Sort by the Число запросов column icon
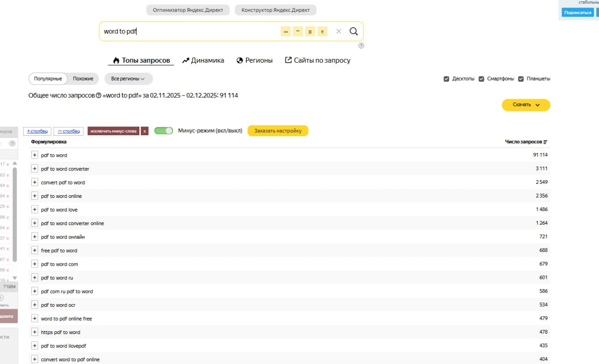The image size is (599, 364). tap(545, 142)
